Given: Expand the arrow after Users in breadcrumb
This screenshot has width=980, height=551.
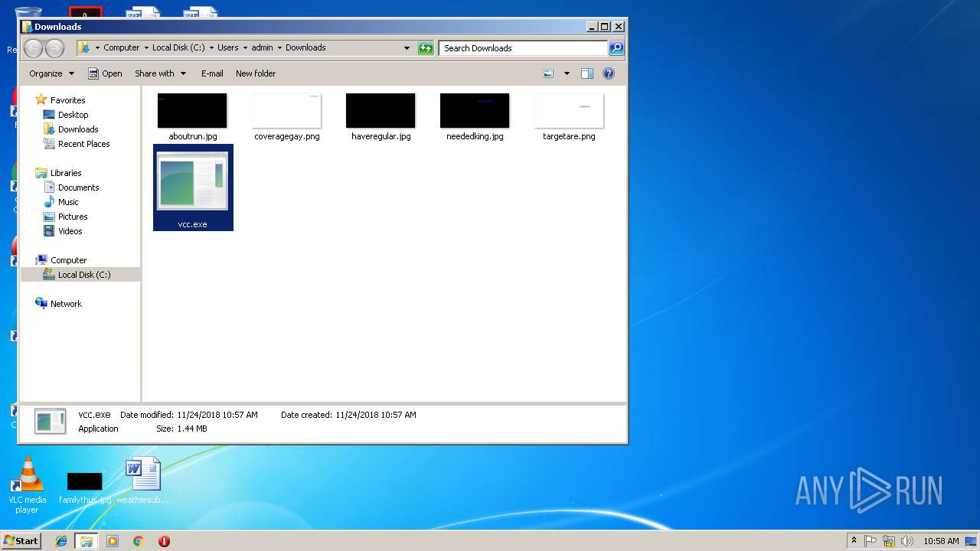Looking at the screenshot, I should (245, 47).
